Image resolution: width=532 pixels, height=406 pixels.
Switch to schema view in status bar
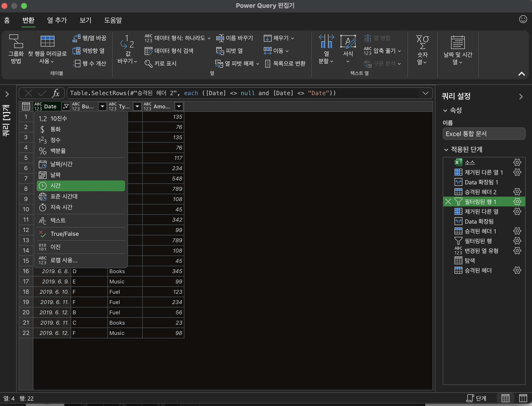(523, 398)
